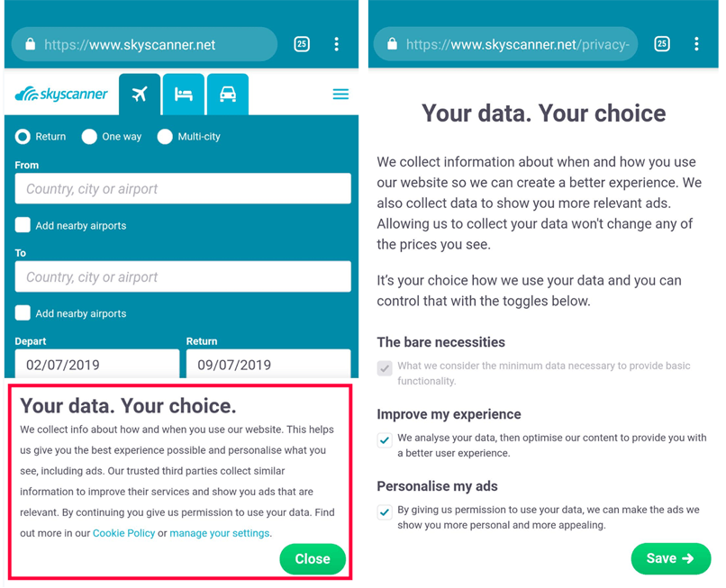
Task: Click the Skyscanner logo
Action: click(62, 95)
